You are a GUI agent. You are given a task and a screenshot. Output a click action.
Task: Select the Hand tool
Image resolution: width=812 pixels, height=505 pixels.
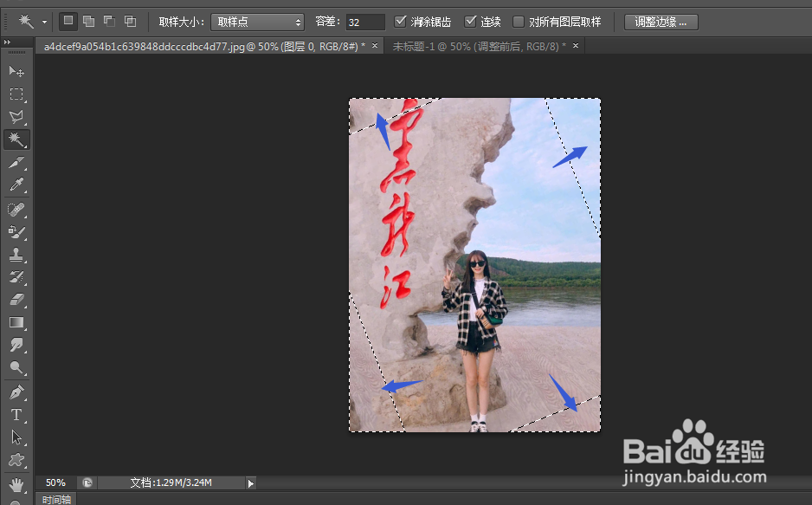(16, 482)
